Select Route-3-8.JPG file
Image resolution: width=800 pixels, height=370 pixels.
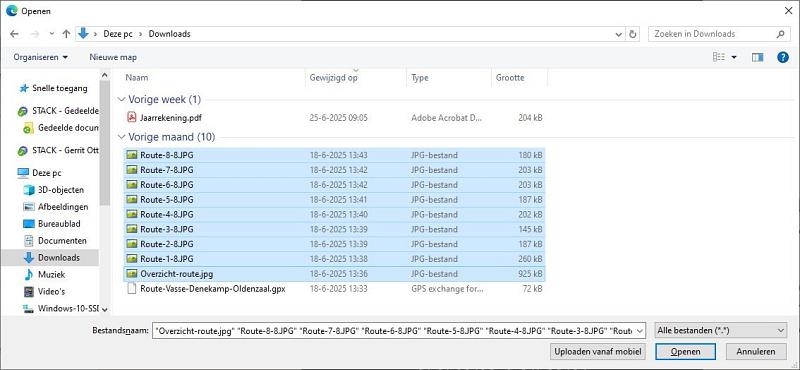click(x=334, y=229)
